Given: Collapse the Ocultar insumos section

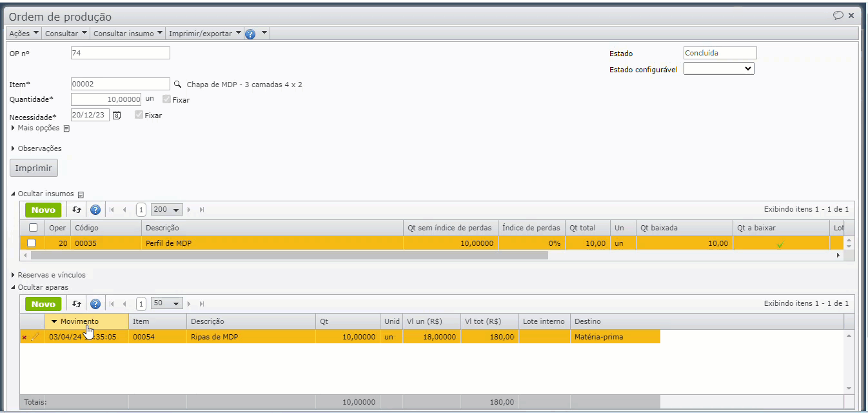Looking at the screenshot, I should (x=42, y=194).
